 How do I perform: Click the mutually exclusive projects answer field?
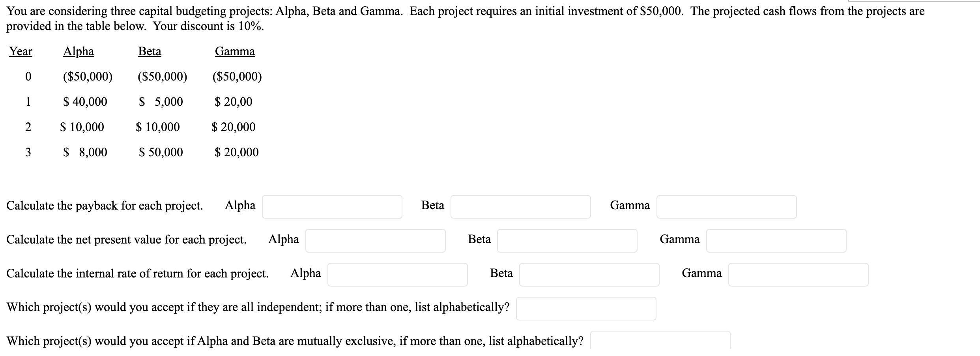click(660, 340)
